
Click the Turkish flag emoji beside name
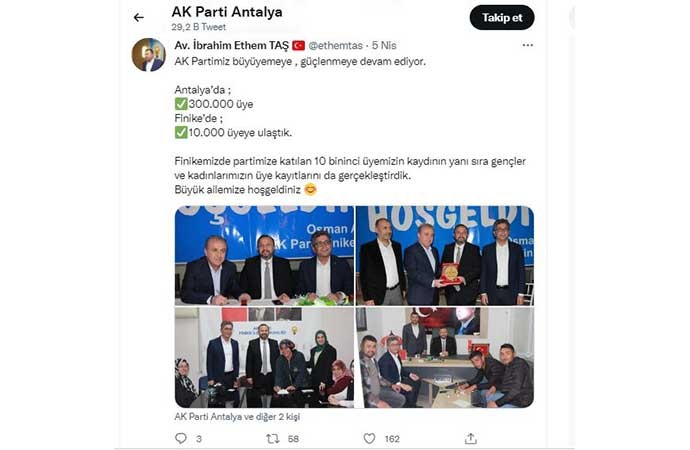pyautogui.click(x=298, y=45)
